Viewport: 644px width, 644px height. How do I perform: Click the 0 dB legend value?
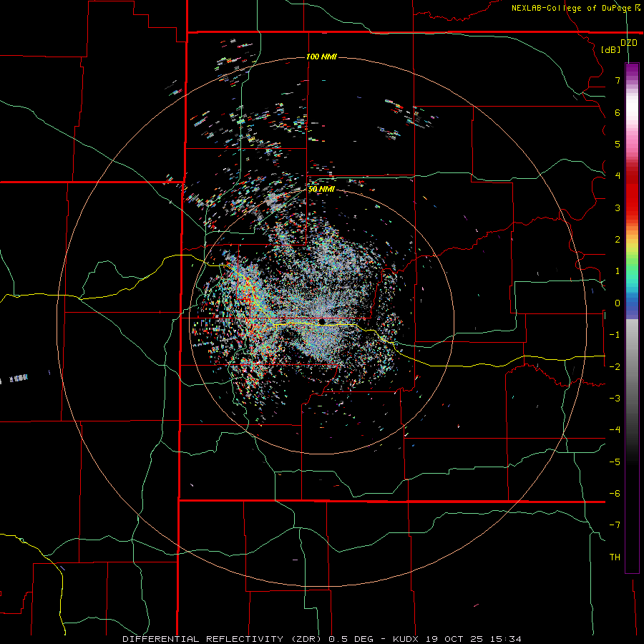618,303
